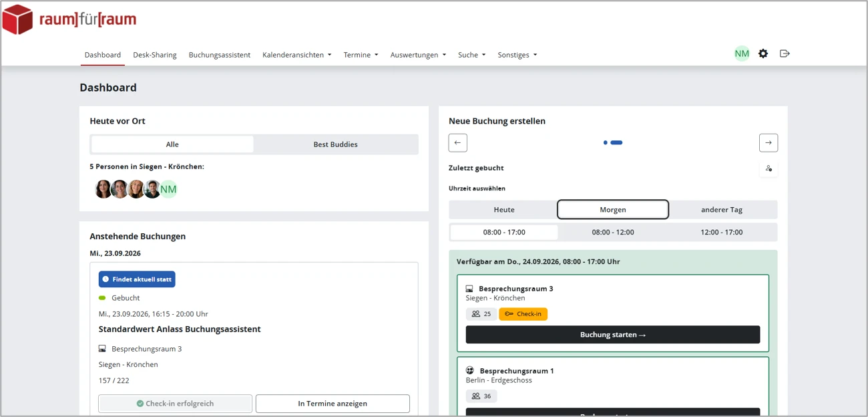Click the raum]für[raum red cube logo
The image size is (868, 417).
[18, 19]
